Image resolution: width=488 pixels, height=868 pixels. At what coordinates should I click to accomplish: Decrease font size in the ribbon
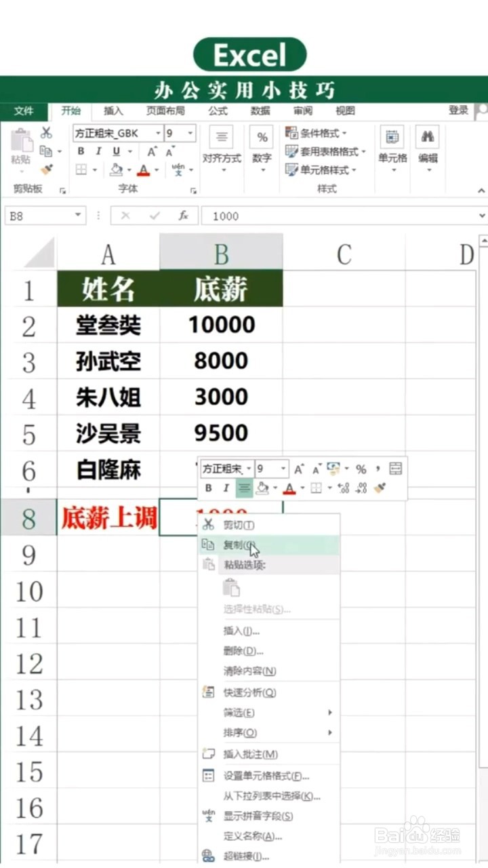tap(169, 151)
